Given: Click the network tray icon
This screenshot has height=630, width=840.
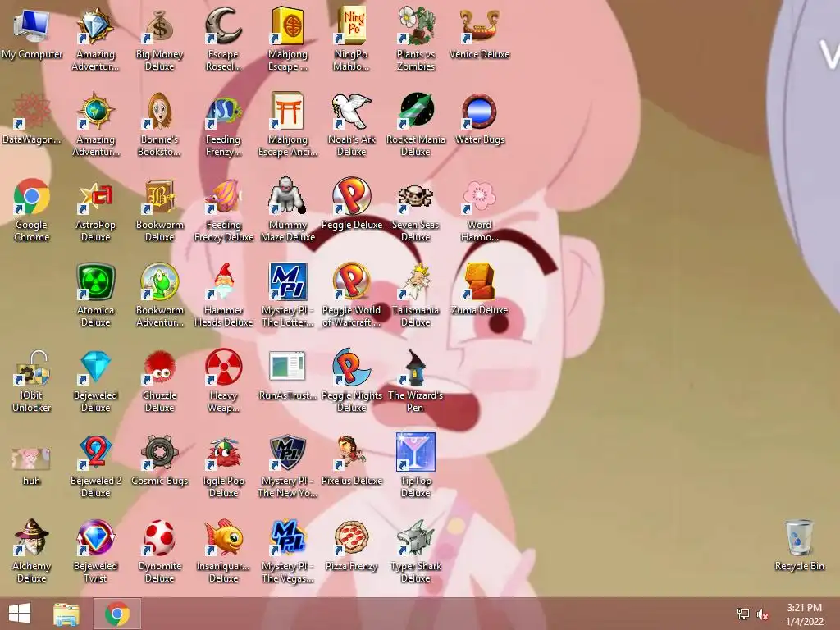Looking at the screenshot, I should [743, 614].
